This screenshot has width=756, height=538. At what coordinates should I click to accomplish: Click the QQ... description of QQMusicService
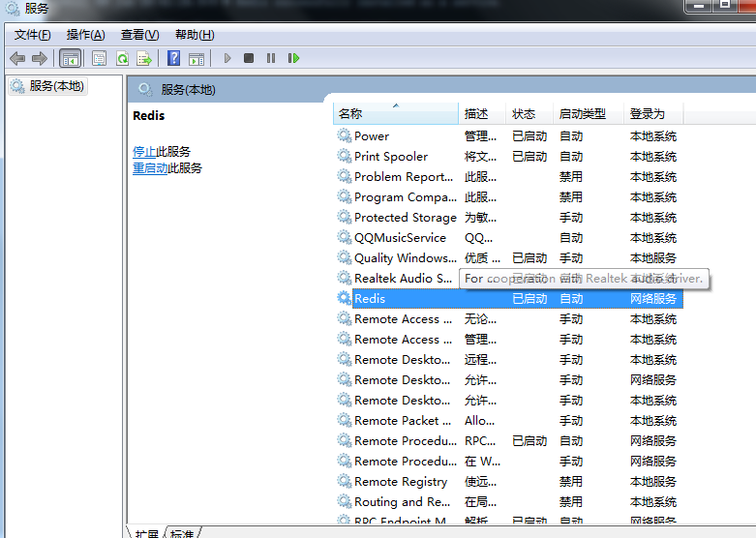479,238
